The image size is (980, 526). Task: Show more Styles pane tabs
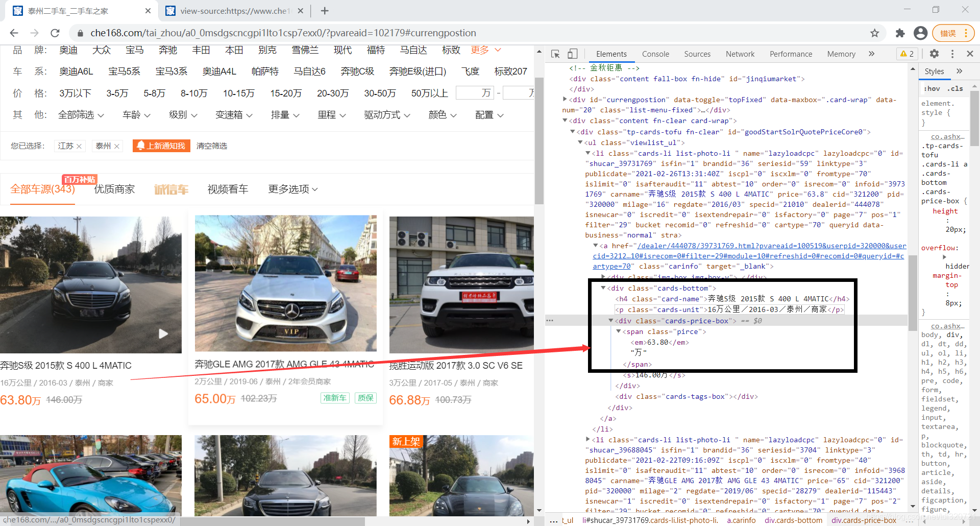coord(959,71)
